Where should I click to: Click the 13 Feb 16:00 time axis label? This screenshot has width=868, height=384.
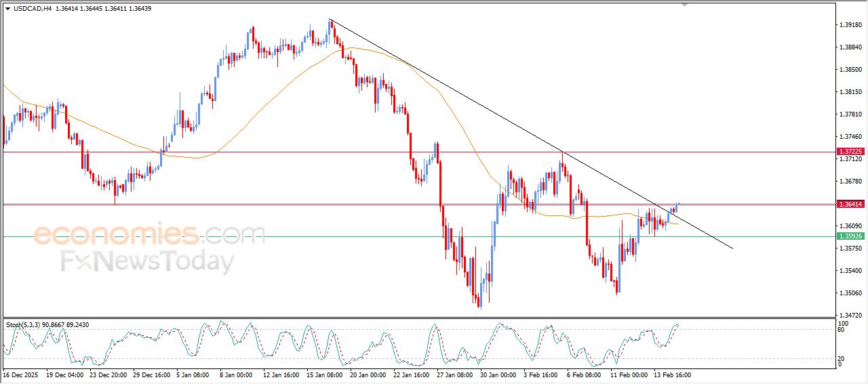672,375
